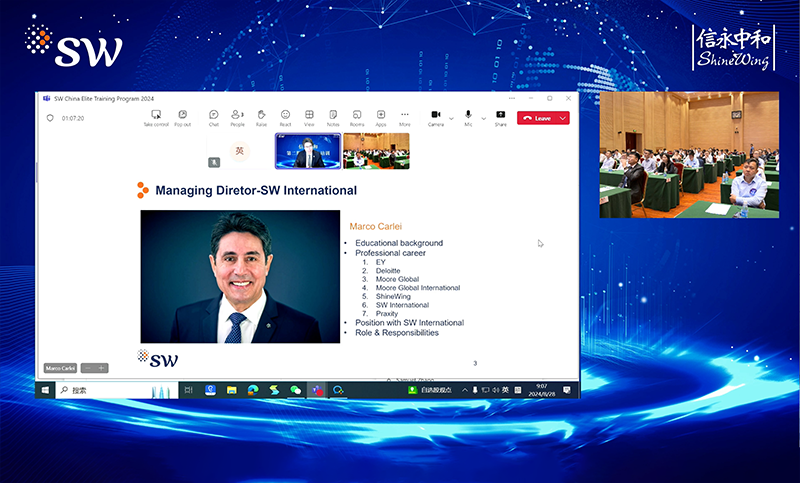Pop out the shared content
Image resolution: width=800 pixels, height=483 pixels.
coord(183,118)
